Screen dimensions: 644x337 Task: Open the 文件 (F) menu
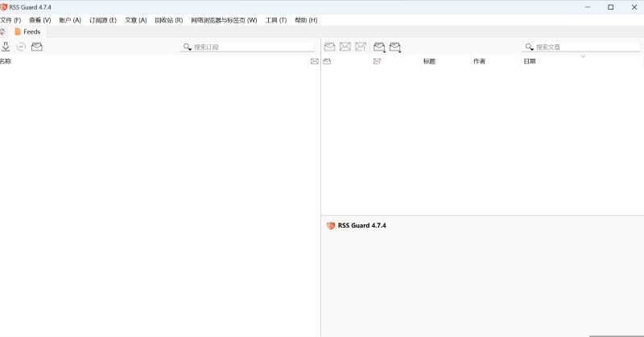[10, 20]
